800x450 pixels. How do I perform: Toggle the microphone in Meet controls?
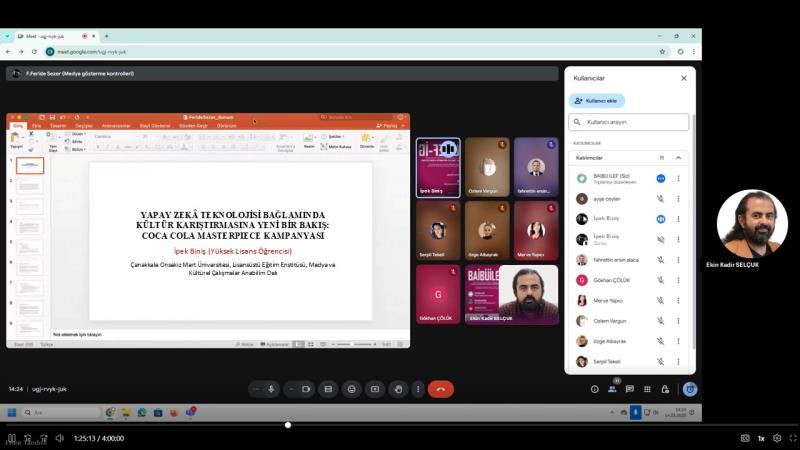click(x=271, y=389)
